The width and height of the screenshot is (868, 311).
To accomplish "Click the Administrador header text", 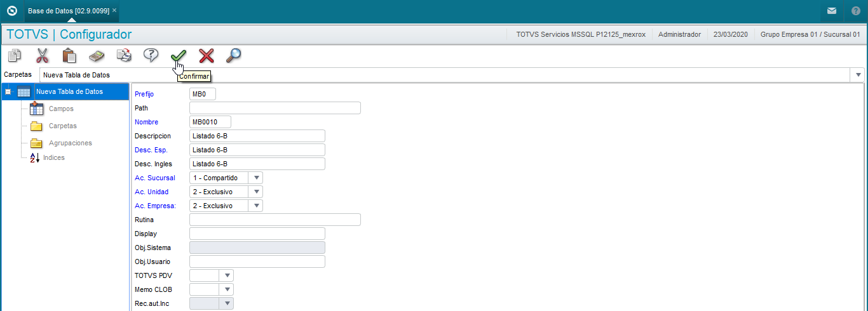I will click(x=679, y=34).
